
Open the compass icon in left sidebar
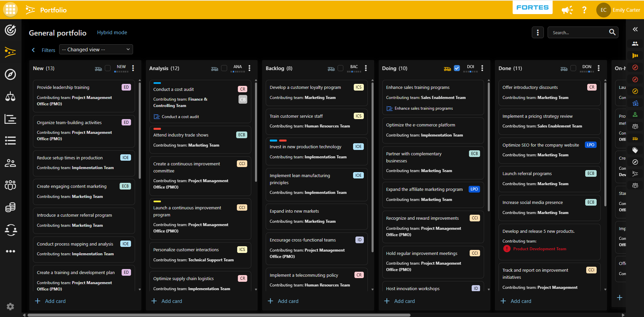click(x=10, y=74)
